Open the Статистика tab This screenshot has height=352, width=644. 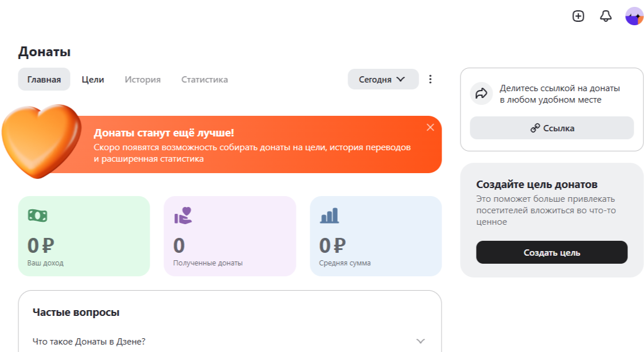point(205,79)
